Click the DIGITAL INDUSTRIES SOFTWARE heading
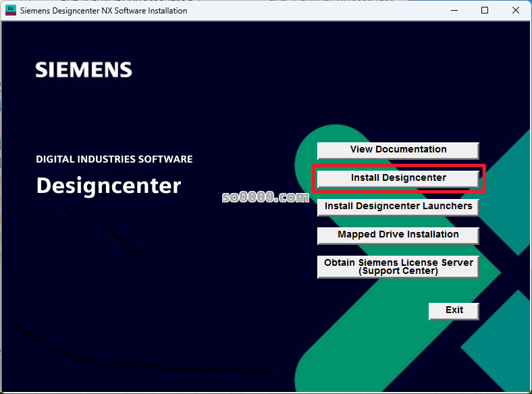Screen dimensions: 532x394 pyautogui.click(x=114, y=159)
